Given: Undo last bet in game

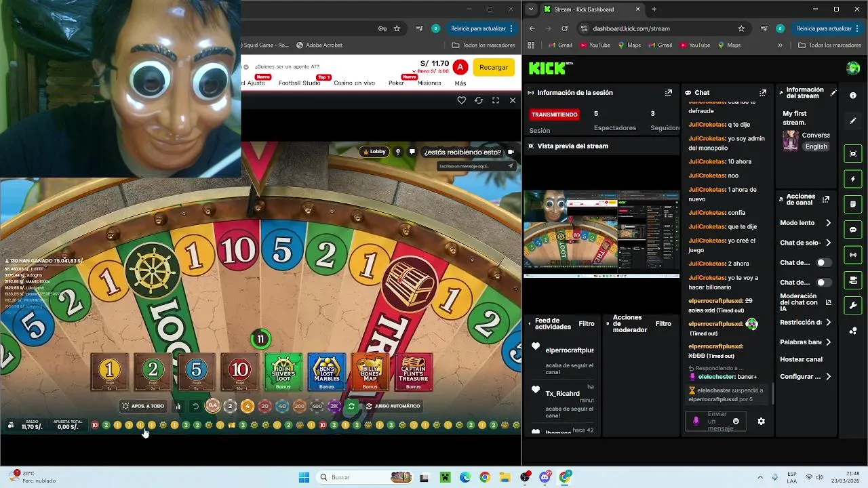Looking at the screenshot, I should (x=195, y=406).
